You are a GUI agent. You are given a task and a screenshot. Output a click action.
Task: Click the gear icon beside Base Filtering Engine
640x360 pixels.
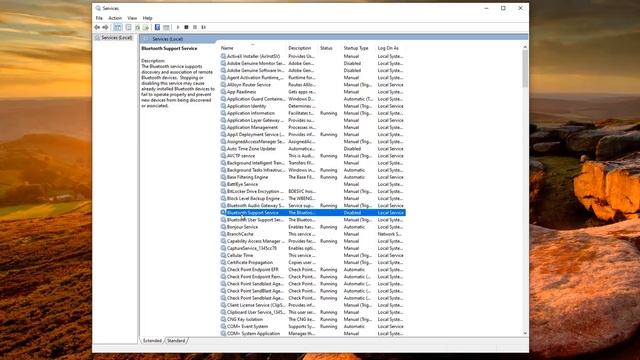tap(223, 177)
